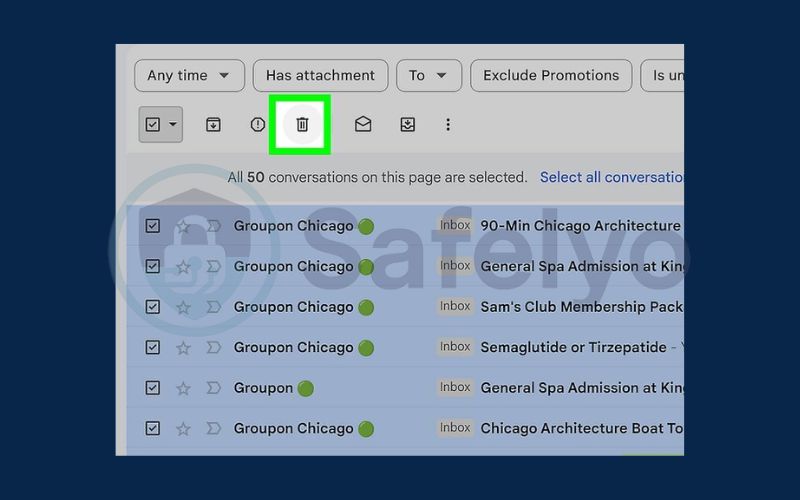Apply the Has attachment filter chip
The width and height of the screenshot is (800, 500).
point(320,75)
